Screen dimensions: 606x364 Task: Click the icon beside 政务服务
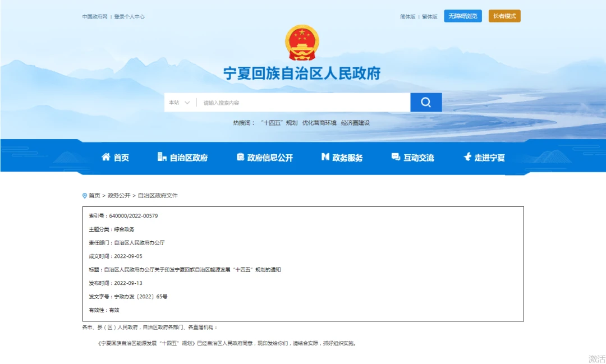325,158
